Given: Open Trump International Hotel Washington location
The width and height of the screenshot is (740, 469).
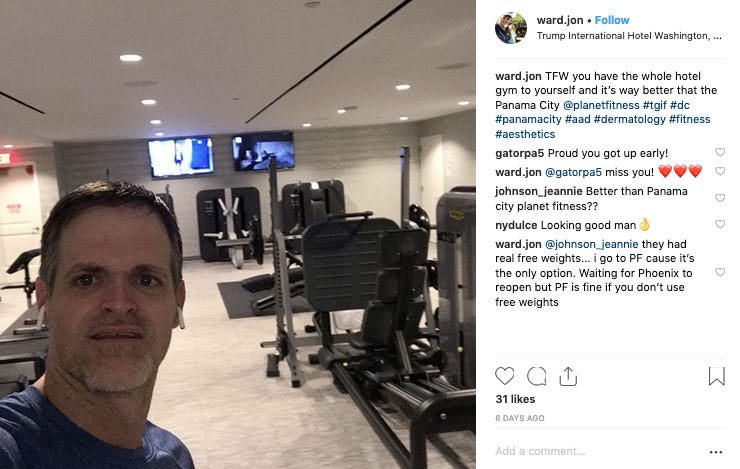Looking at the screenshot, I should (x=629, y=36).
